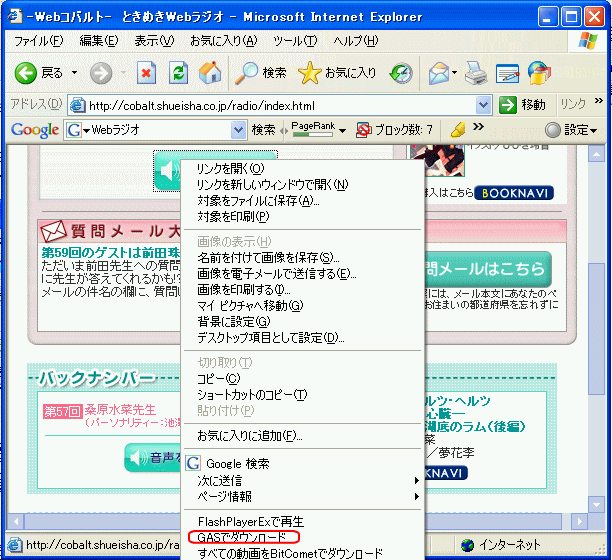
Task: Click the speaker audio button for episode 57
Action: pyautogui.click(x=153, y=457)
